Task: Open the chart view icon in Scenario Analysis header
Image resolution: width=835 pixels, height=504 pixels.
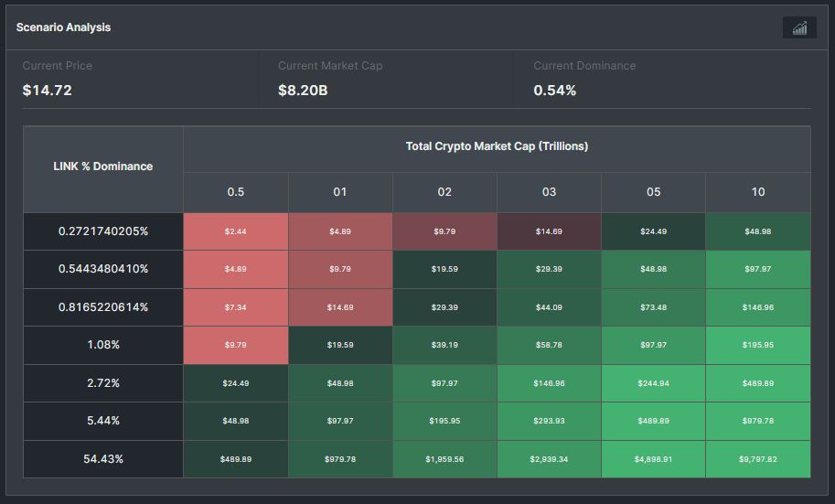Action: click(799, 27)
